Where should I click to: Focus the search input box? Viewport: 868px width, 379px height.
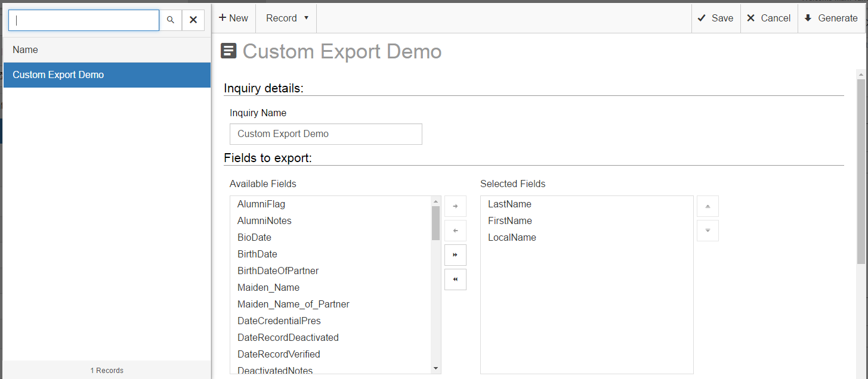coord(84,20)
